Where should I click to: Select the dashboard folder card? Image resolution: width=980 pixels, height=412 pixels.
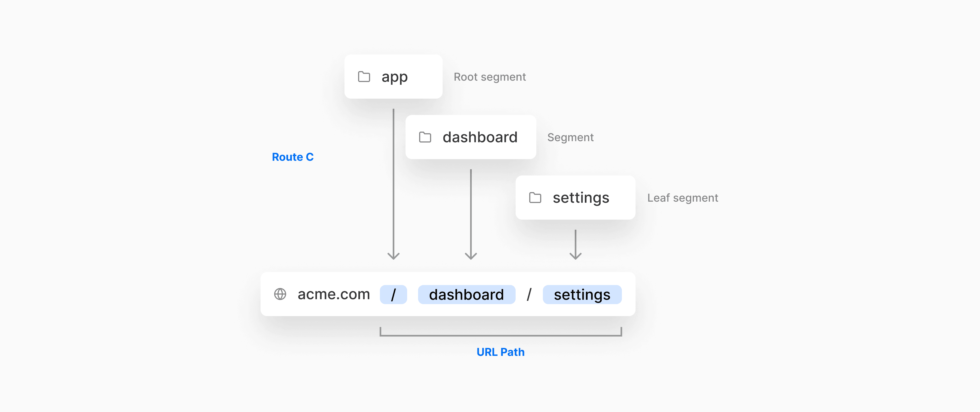tap(471, 137)
